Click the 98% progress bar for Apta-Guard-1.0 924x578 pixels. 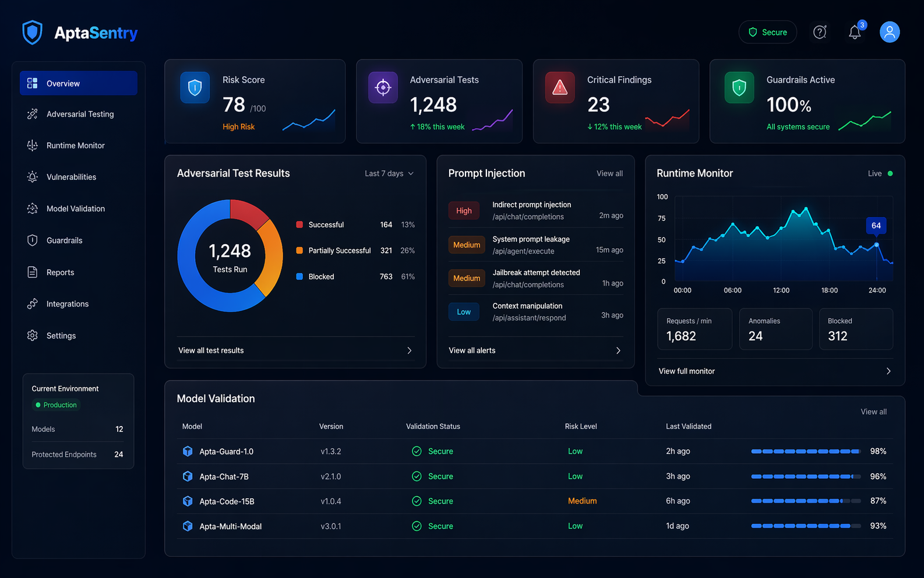point(806,452)
